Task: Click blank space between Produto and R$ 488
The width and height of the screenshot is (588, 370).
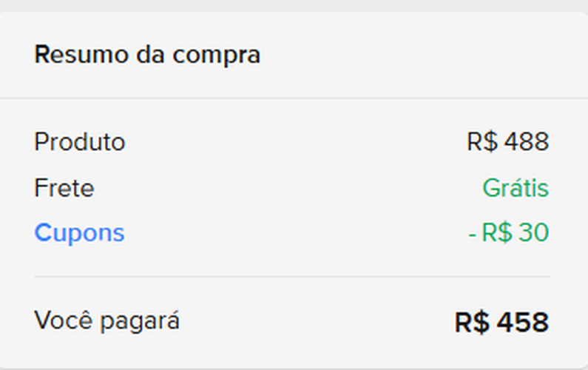Action: pyautogui.click(x=296, y=142)
